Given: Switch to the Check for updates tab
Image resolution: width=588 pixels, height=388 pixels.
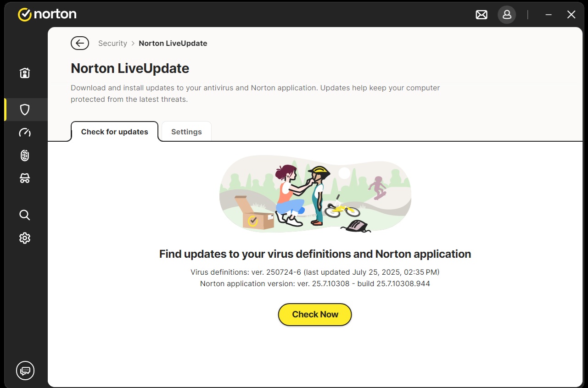Looking at the screenshot, I should pos(114,132).
